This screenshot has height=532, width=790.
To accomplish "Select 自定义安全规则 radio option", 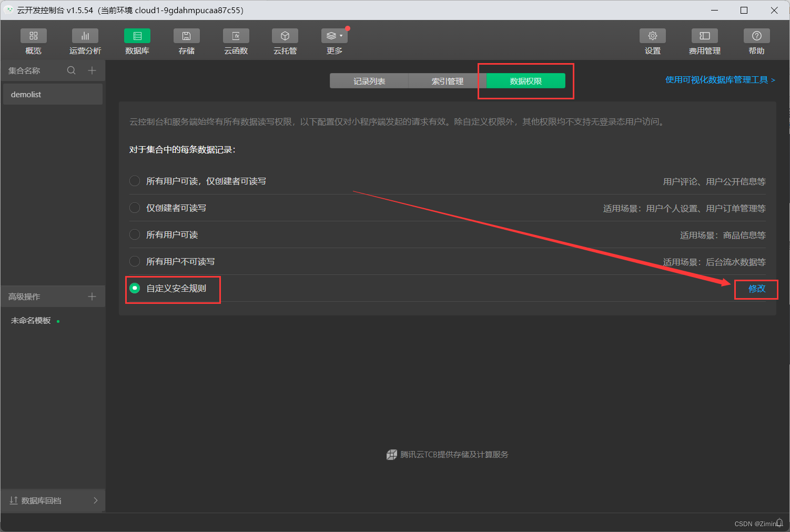I will (135, 288).
